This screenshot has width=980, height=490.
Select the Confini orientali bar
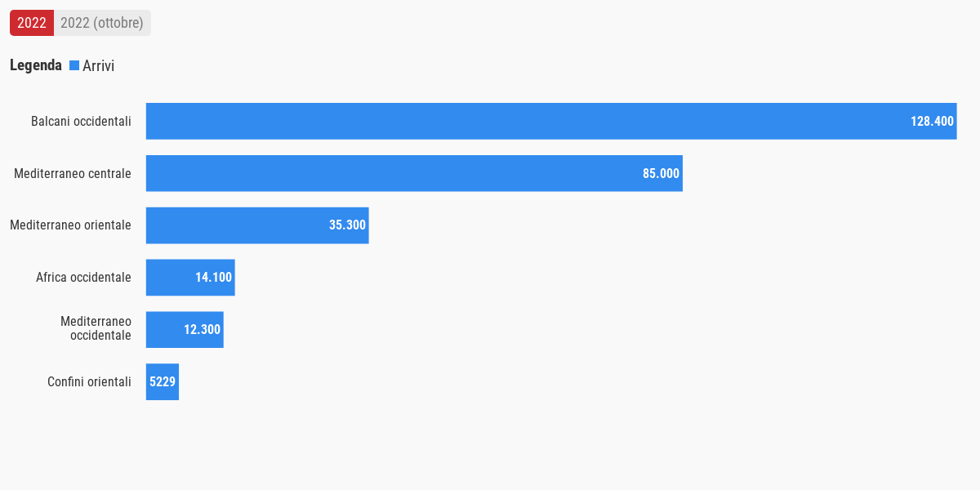click(163, 382)
